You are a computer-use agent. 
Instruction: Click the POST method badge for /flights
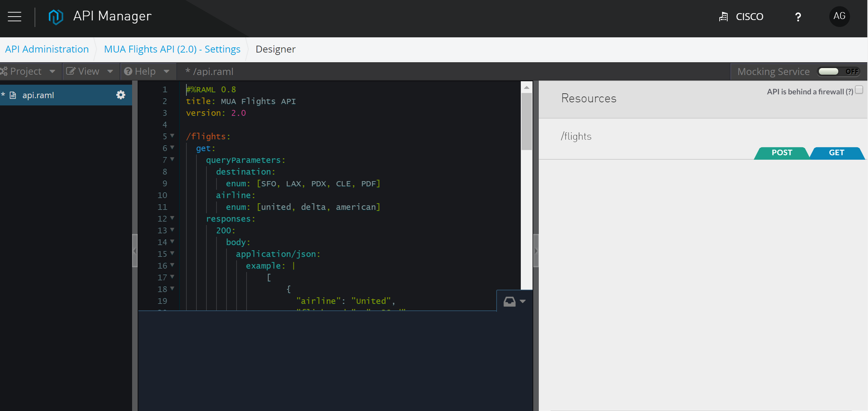point(782,153)
